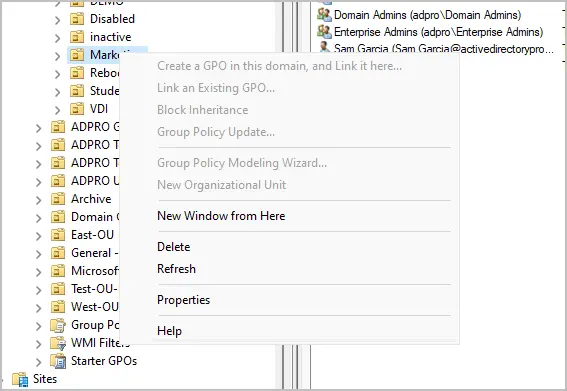567x391 pixels.
Task: Click the Group Policy Objects folder icon
Action: (x=58, y=325)
